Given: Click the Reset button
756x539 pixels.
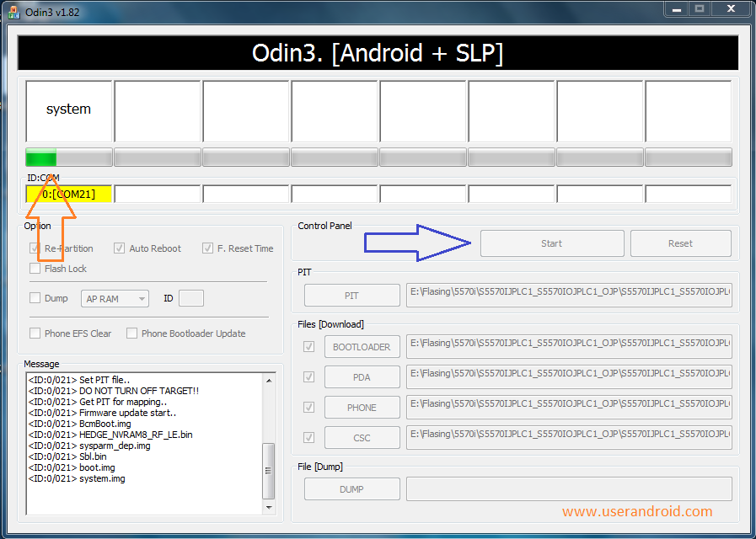Looking at the screenshot, I should [x=680, y=243].
